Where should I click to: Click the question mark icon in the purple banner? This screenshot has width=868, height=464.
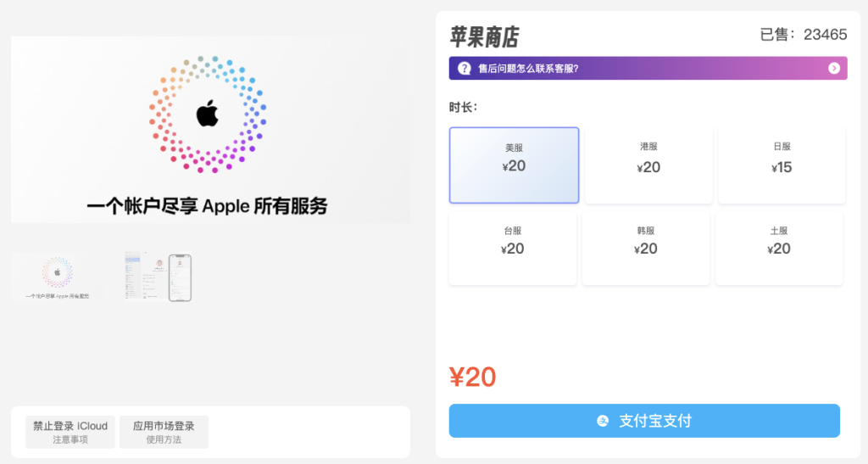click(464, 69)
